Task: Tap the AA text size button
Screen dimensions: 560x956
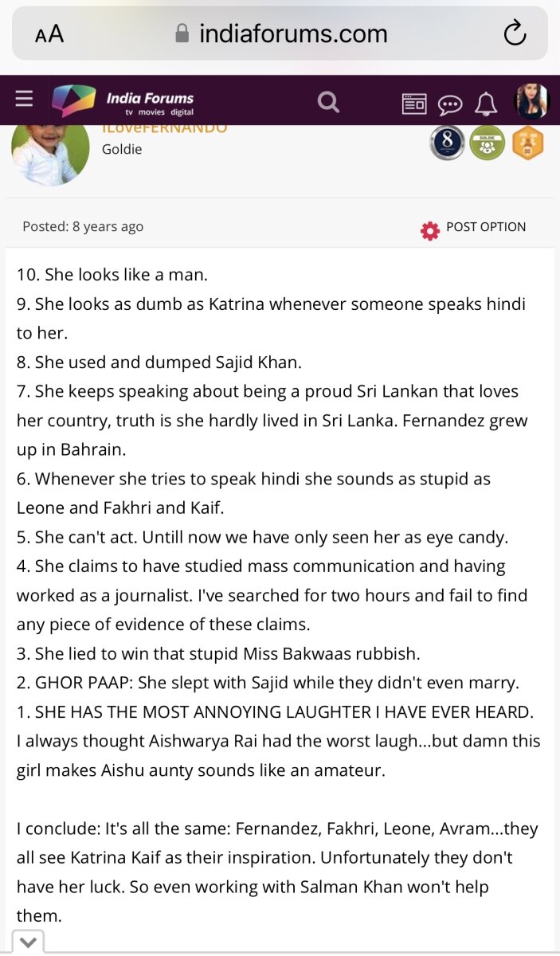Action: pos(49,34)
